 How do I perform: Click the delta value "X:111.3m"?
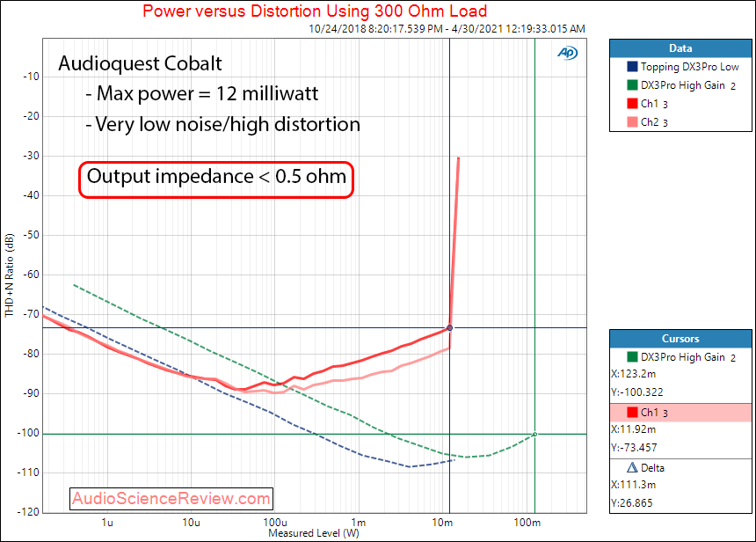tap(633, 485)
